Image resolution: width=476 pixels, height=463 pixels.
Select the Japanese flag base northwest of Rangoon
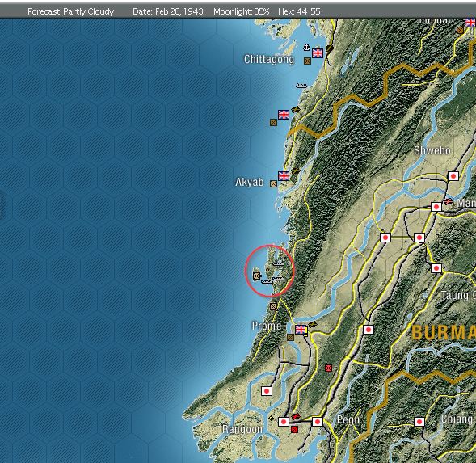(267, 391)
